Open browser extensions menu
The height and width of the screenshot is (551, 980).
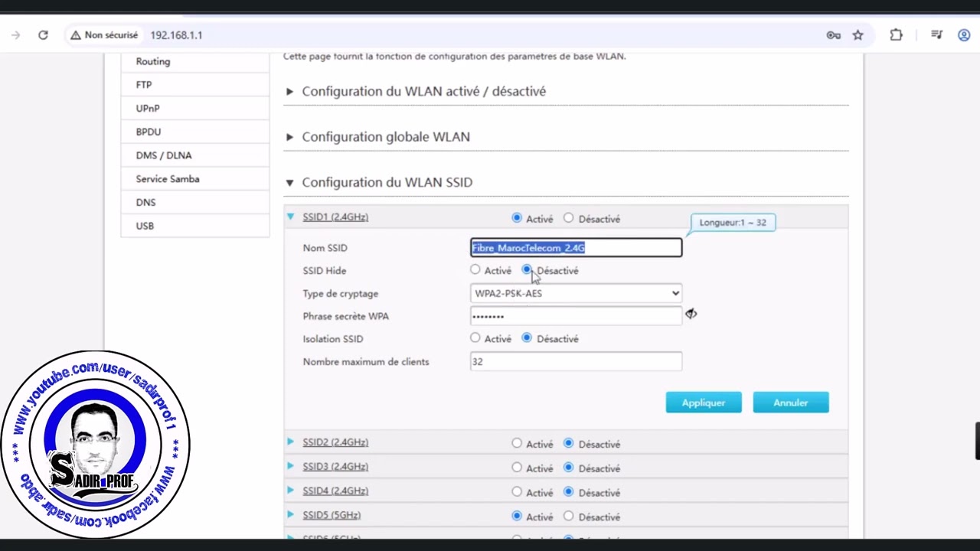(896, 35)
